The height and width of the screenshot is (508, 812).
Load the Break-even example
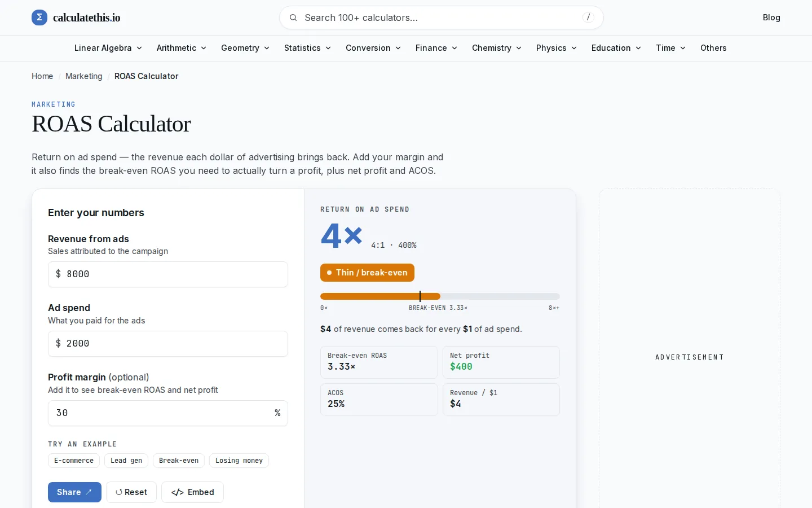coord(179,461)
